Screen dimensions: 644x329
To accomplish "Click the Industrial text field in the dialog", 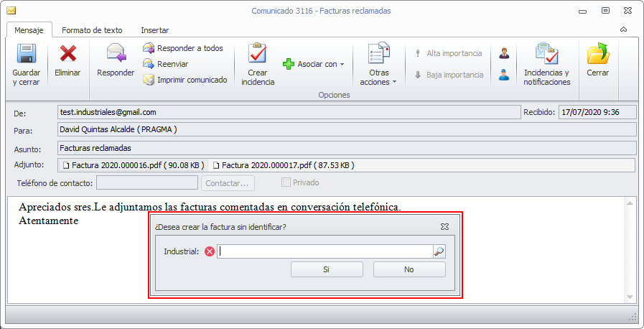I will [x=325, y=252].
